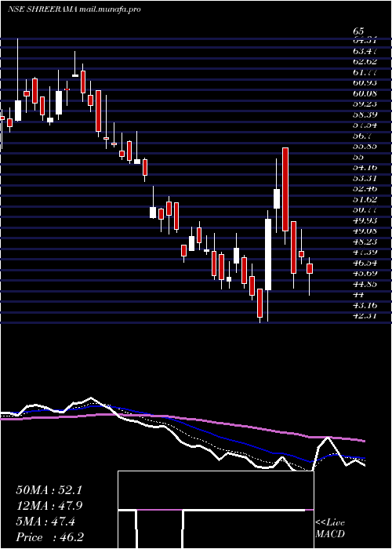Click the 54.16 price axis label

[x=365, y=167]
